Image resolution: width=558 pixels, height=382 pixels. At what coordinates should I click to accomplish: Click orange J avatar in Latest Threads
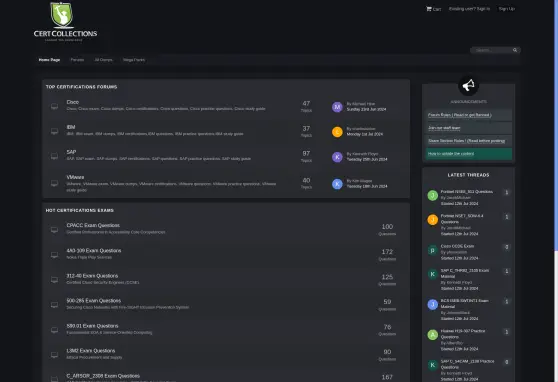tap(432, 220)
